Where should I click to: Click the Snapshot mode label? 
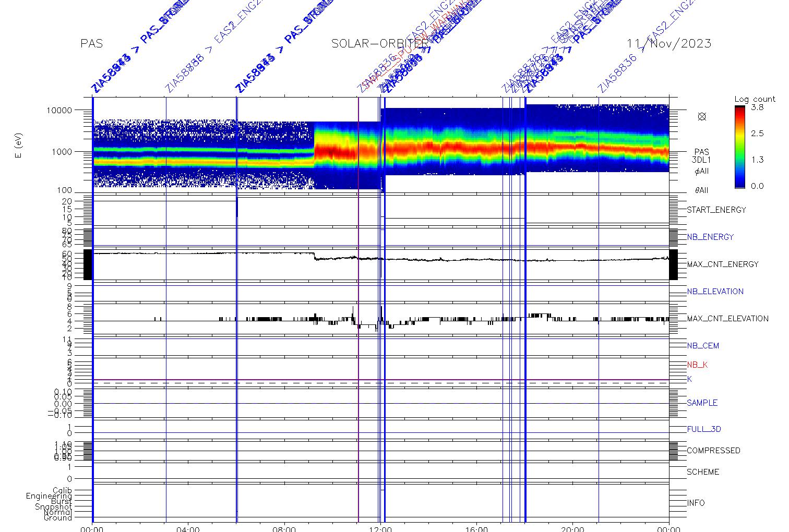tap(53, 507)
